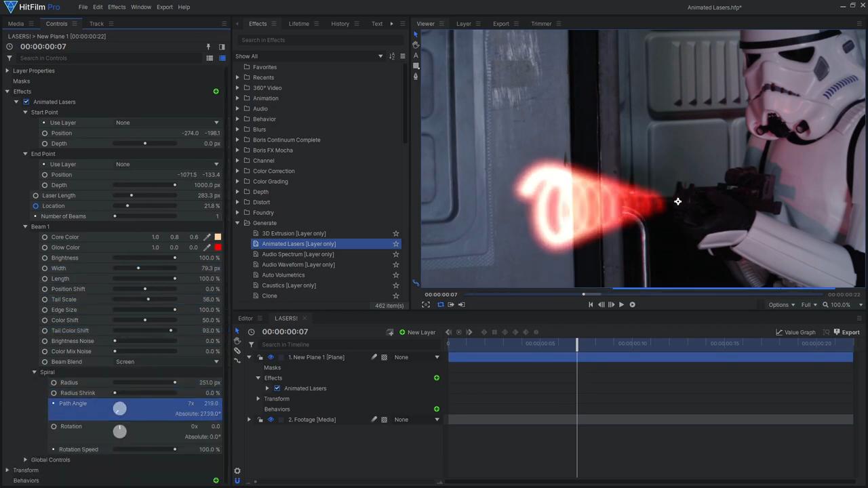Viewport: 868px width, 488px height.
Task: Click the Set In point icon under Viewer
Action: (451, 305)
